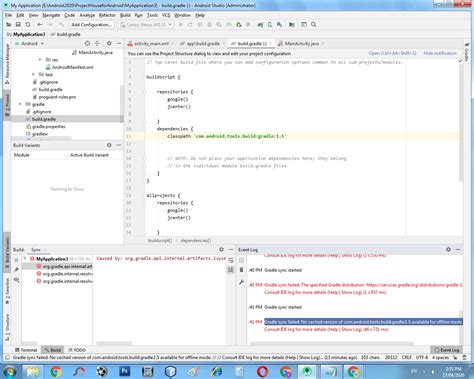Go back with the left arrow icon
The width and height of the screenshot is (474, 379).
pos(40,25)
